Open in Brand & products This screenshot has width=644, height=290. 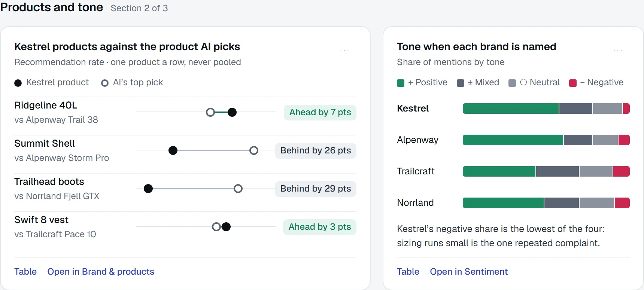point(101,272)
